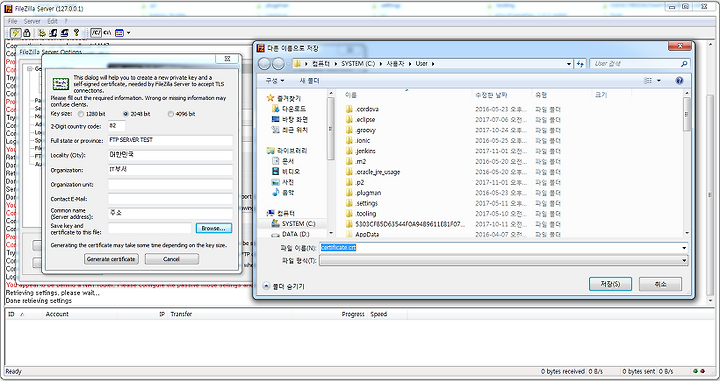Click the yellow question mark help icon

point(77,33)
